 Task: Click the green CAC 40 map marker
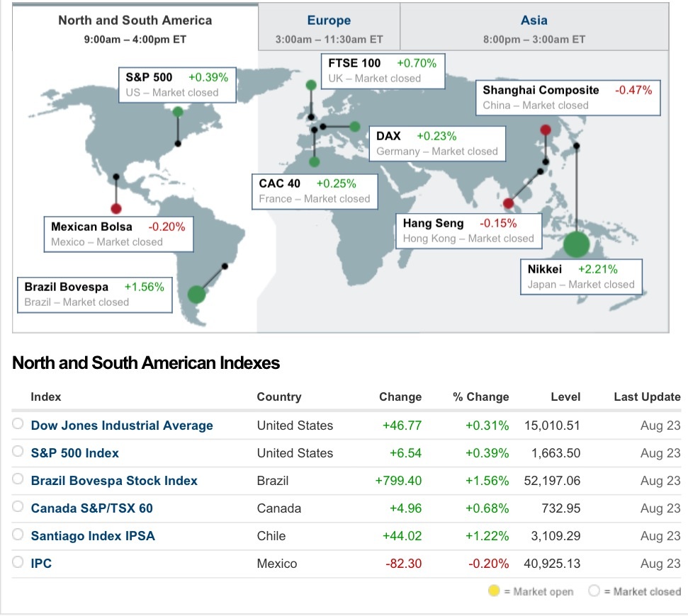314,162
